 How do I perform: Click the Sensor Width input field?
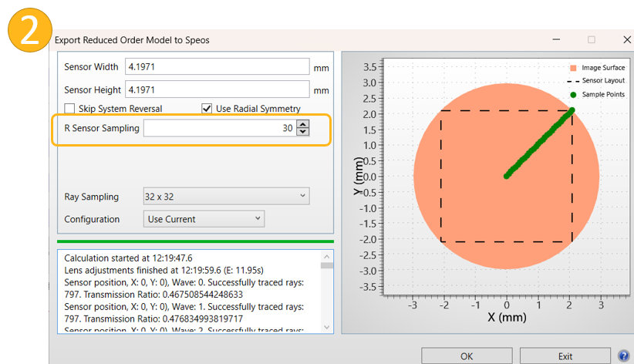pyautogui.click(x=218, y=66)
